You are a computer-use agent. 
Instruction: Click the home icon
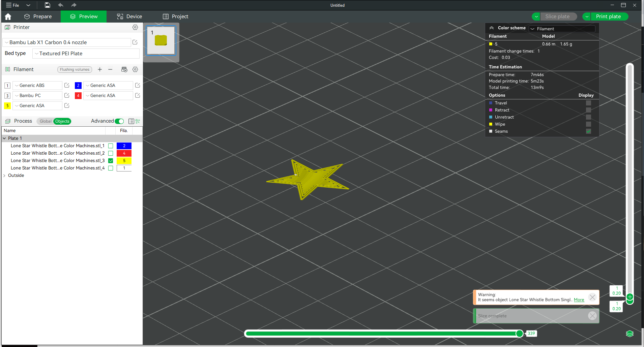click(x=8, y=17)
